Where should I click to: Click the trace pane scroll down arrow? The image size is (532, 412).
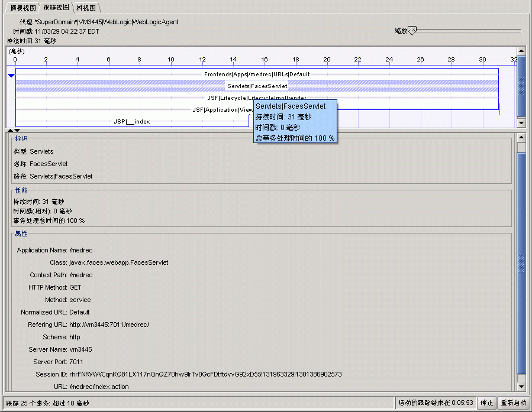point(521,122)
